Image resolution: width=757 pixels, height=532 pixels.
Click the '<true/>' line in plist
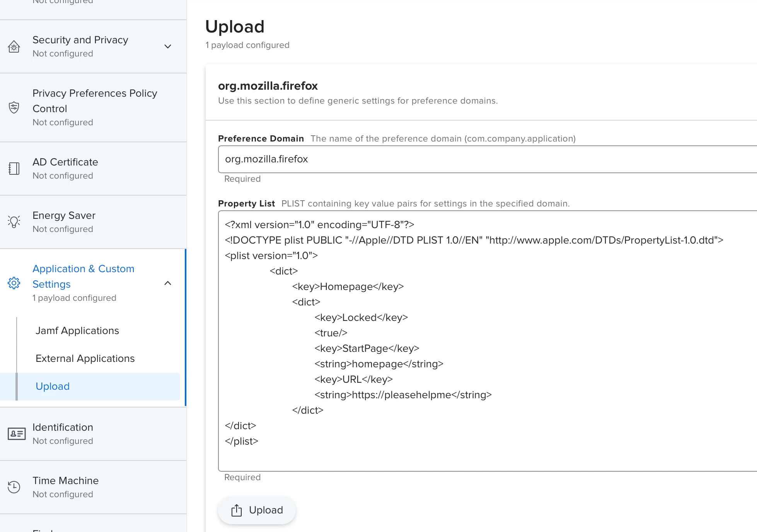(x=331, y=333)
